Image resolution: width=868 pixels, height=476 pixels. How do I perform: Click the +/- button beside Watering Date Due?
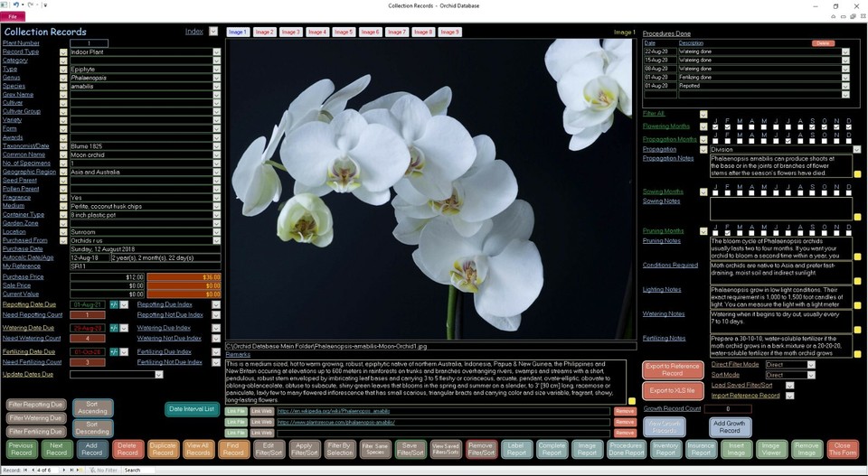click(114, 328)
